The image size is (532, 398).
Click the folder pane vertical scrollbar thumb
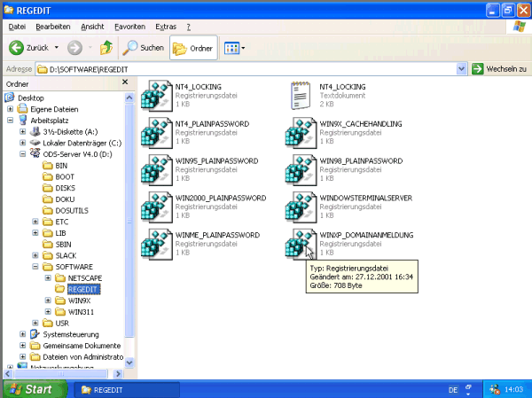[129, 221]
